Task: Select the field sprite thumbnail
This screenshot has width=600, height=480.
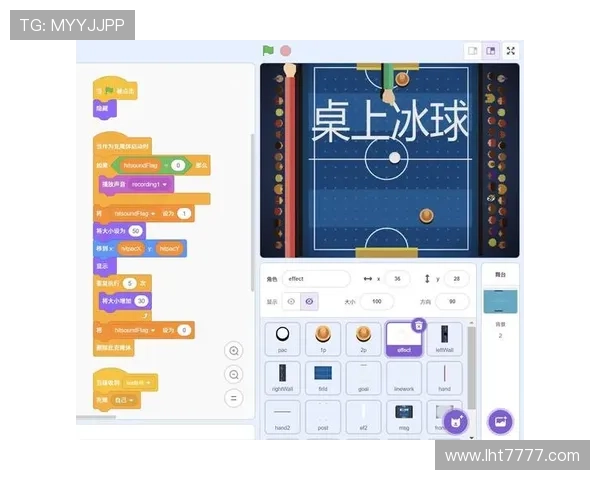Action: [x=323, y=378]
